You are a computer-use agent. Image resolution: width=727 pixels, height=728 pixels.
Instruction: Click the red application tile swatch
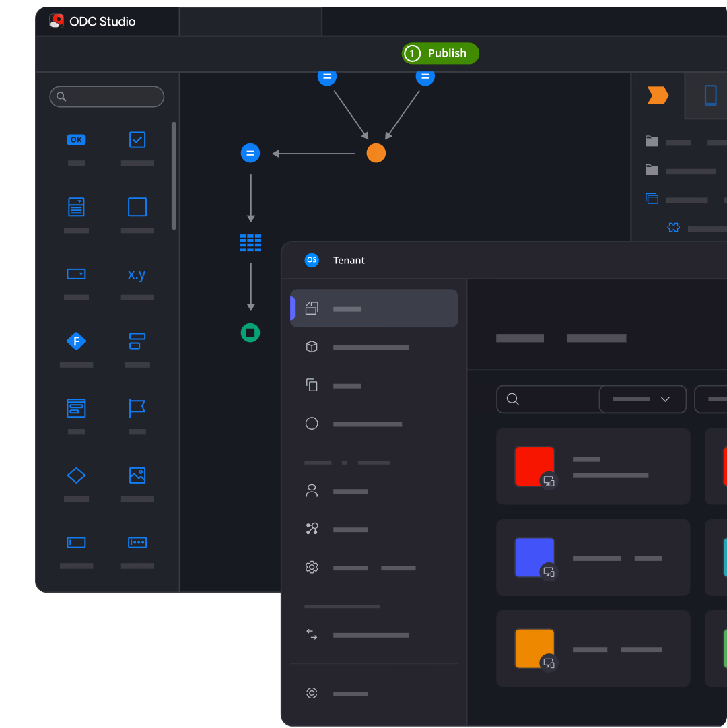pos(534,465)
